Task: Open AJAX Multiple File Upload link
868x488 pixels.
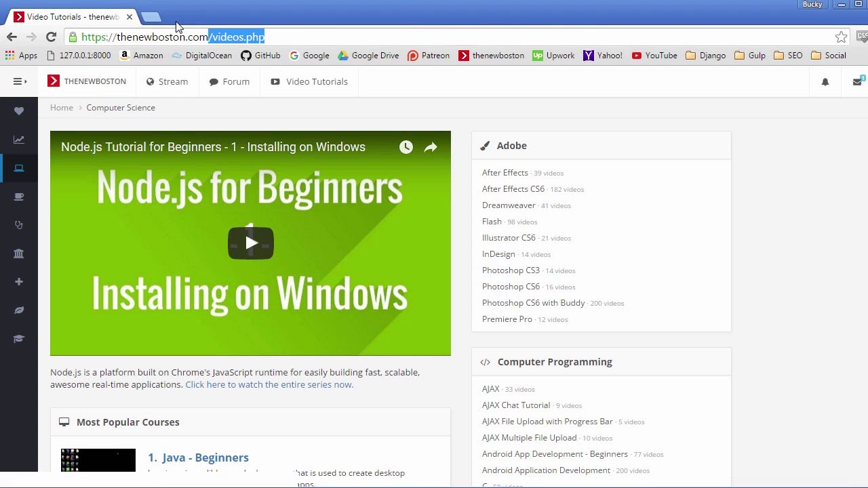Action: pos(529,438)
